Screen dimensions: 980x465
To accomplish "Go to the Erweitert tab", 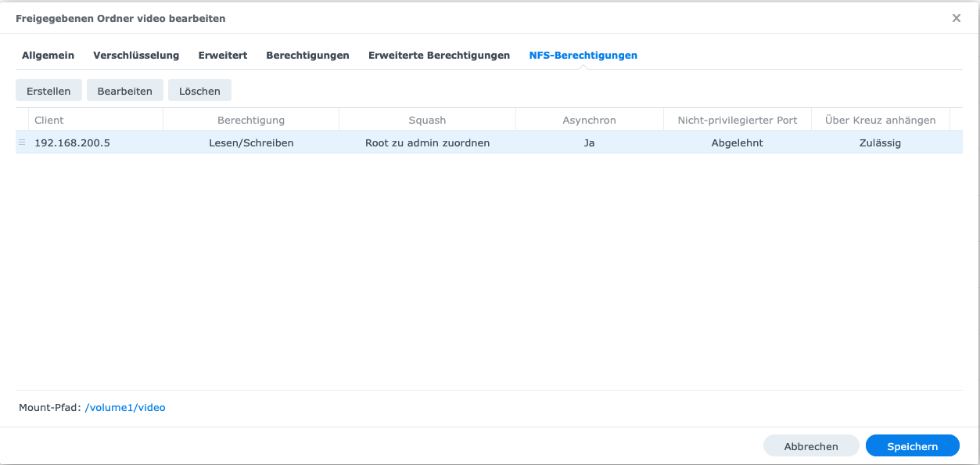I will click(223, 56).
